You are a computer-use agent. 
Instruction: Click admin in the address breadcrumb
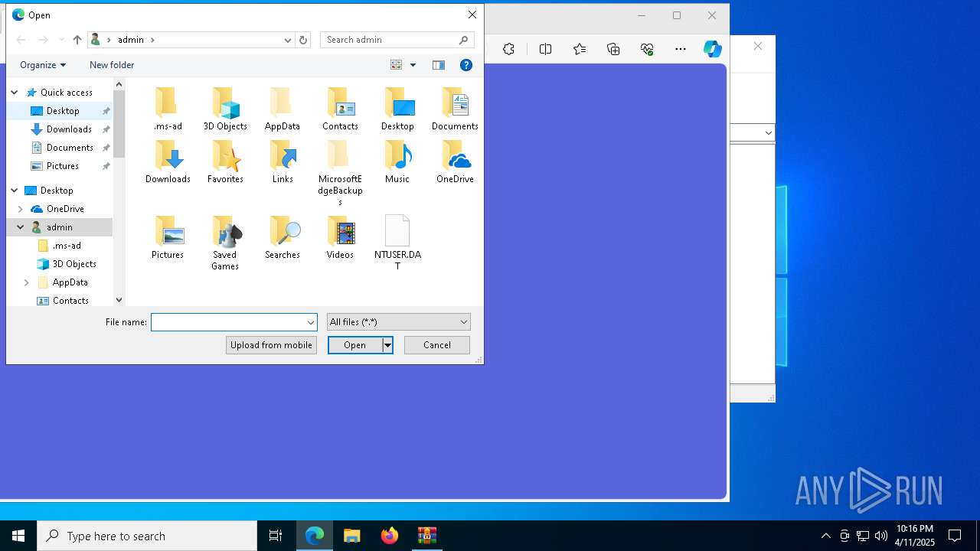[131, 40]
